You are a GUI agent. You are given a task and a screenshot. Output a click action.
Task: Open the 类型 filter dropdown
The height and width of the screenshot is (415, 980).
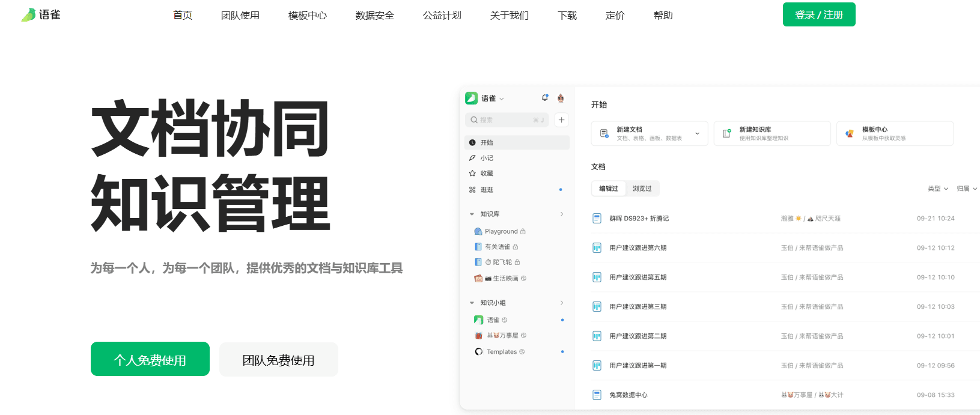(x=938, y=189)
